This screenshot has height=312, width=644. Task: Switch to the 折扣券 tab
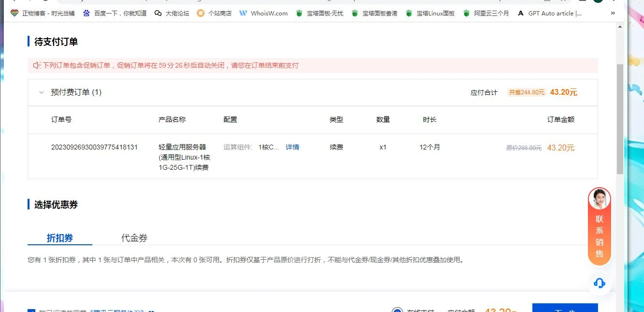[x=60, y=238]
